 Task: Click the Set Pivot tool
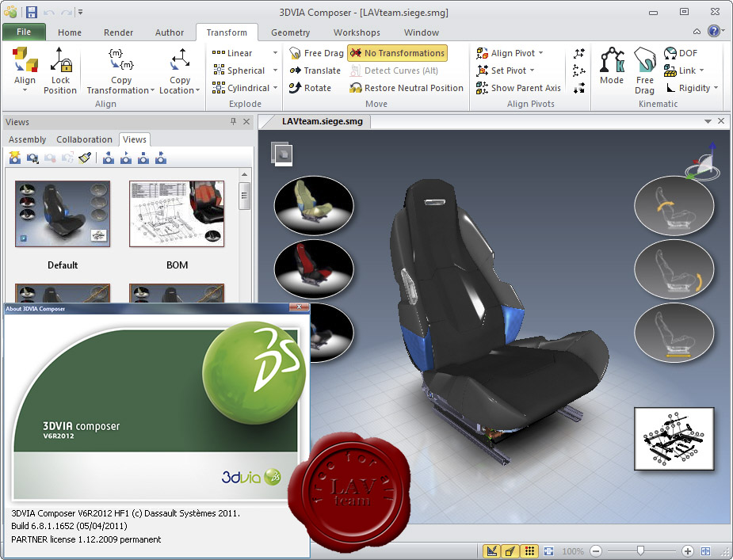tap(501, 70)
